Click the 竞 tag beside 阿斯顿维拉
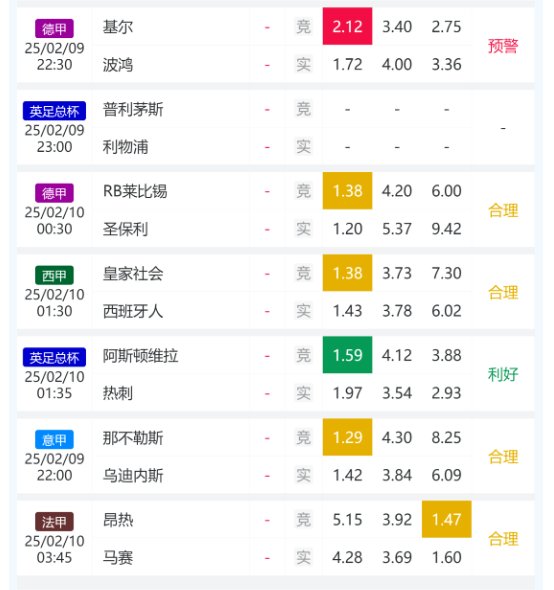Image resolution: width=554 pixels, height=590 pixels. (303, 355)
